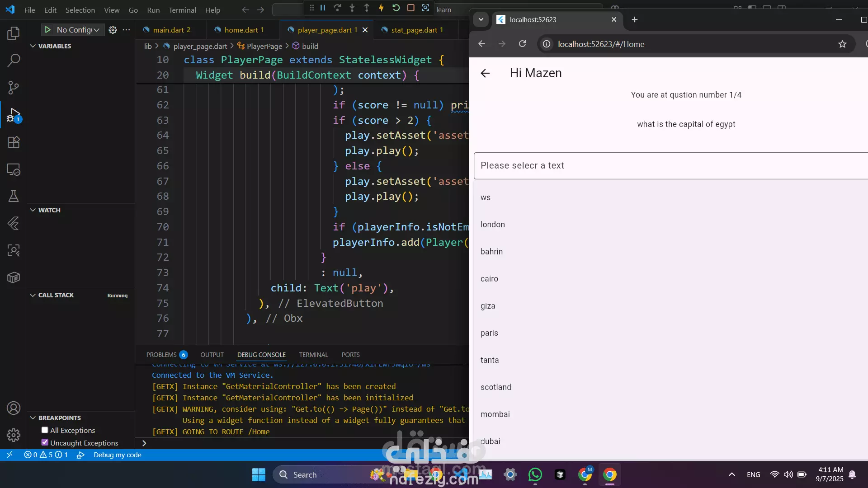Restart the debug session icon
Image resolution: width=868 pixels, height=488 pixels.
click(396, 8)
